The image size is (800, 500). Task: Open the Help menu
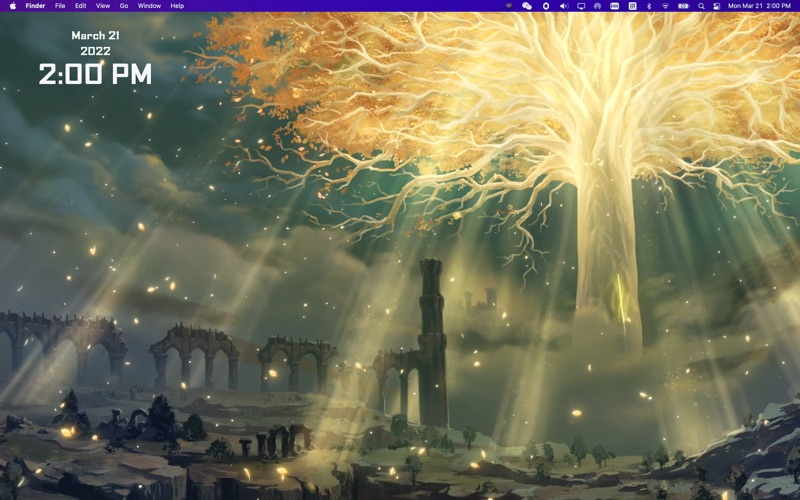click(177, 6)
